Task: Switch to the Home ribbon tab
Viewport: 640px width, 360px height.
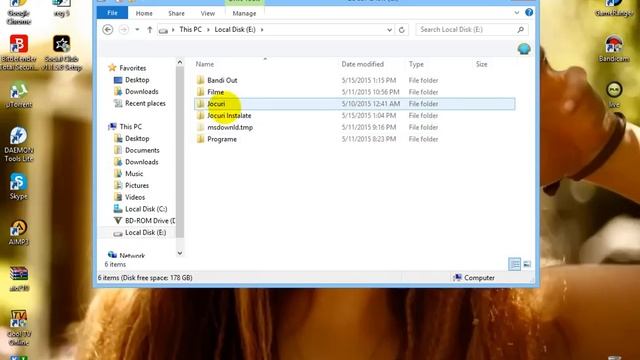Action: point(144,13)
